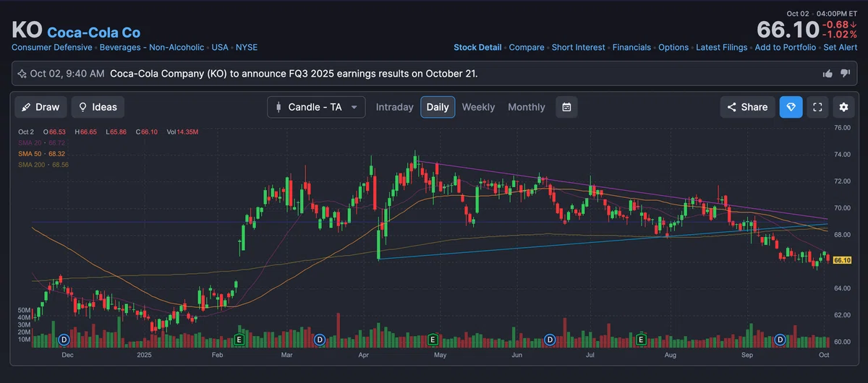The height and width of the screenshot is (383, 868).
Task: Click the June dividend D marker
Action: click(x=550, y=339)
